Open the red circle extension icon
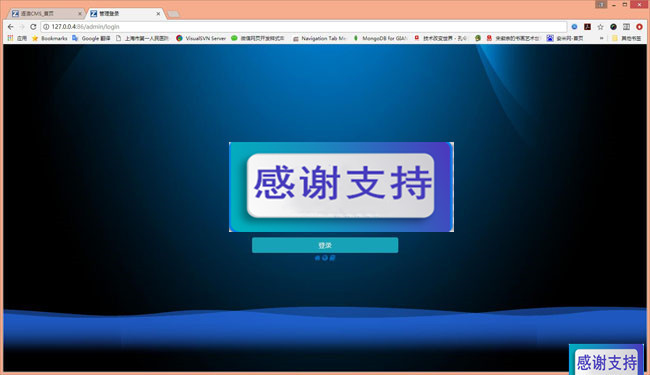Screen dimensions: 650x375 click(x=639, y=27)
